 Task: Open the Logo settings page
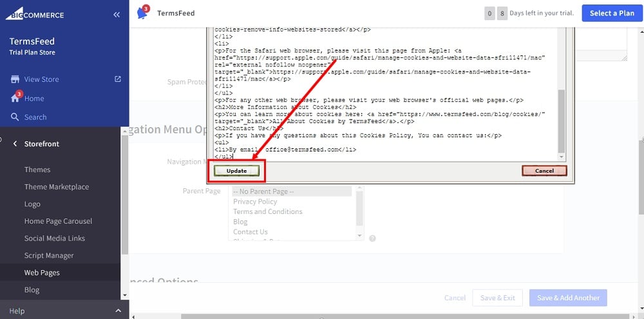pyautogui.click(x=32, y=204)
